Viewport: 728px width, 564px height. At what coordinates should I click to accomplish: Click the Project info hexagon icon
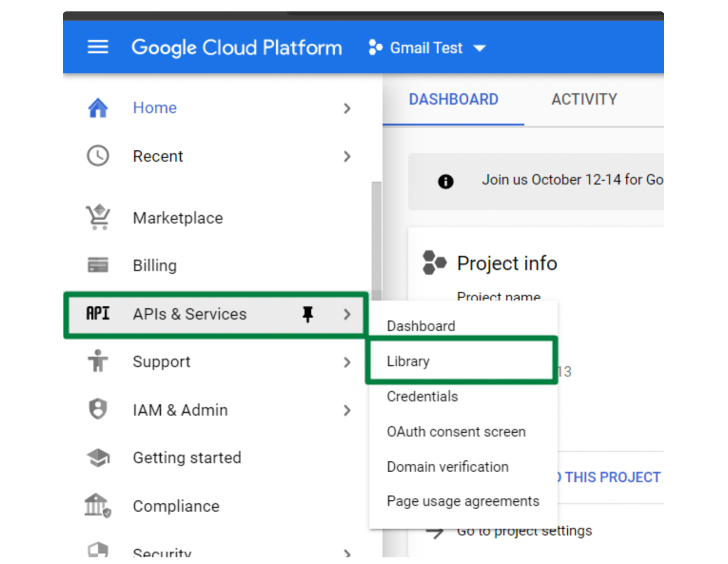[x=434, y=263]
